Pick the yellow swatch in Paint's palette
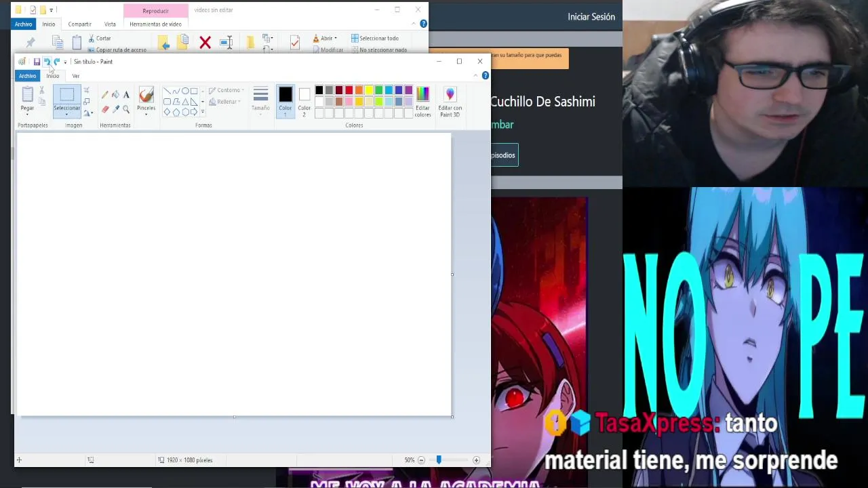868x488 pixels. 369,90
